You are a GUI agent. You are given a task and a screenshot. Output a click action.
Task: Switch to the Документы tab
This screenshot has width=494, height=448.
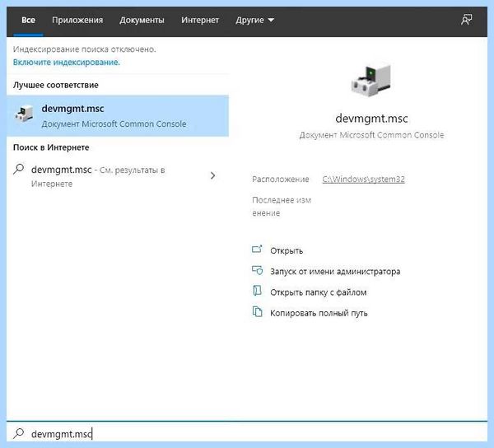(x=142, y=20)
